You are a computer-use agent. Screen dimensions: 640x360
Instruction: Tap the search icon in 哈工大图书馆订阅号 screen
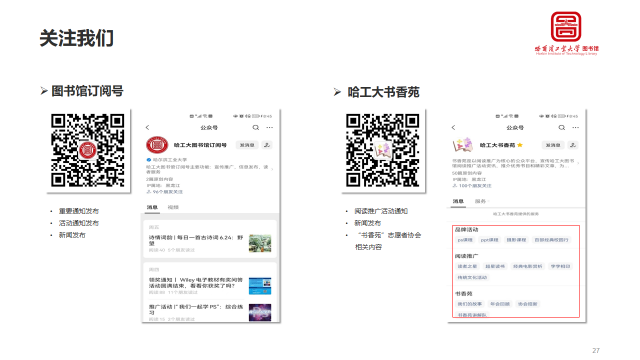point(256,128)
